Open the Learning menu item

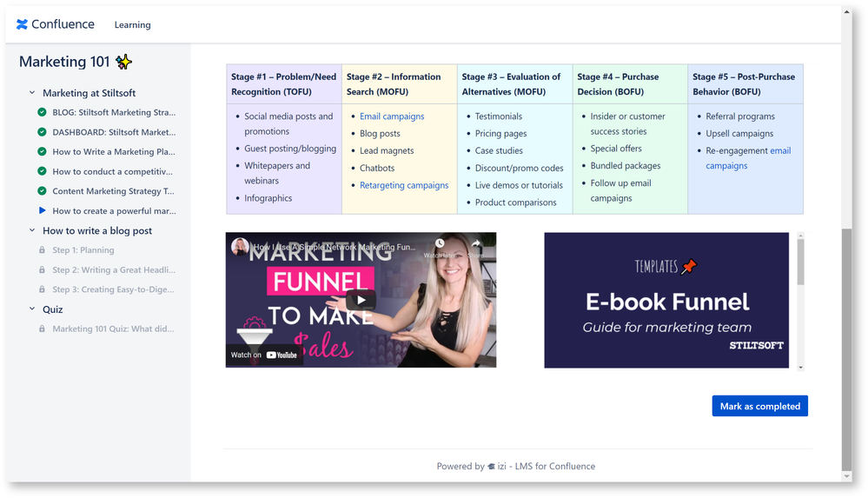(132, 25)
